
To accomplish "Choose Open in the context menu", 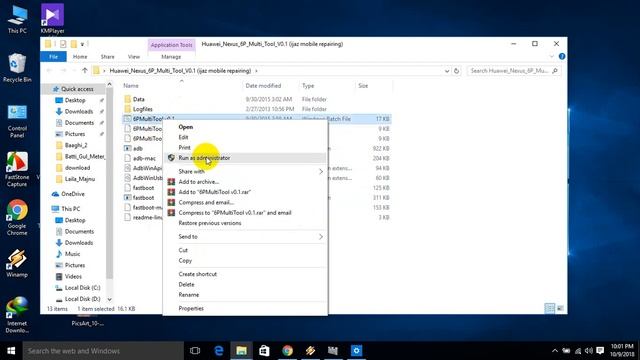I will [x=246, y=127].
